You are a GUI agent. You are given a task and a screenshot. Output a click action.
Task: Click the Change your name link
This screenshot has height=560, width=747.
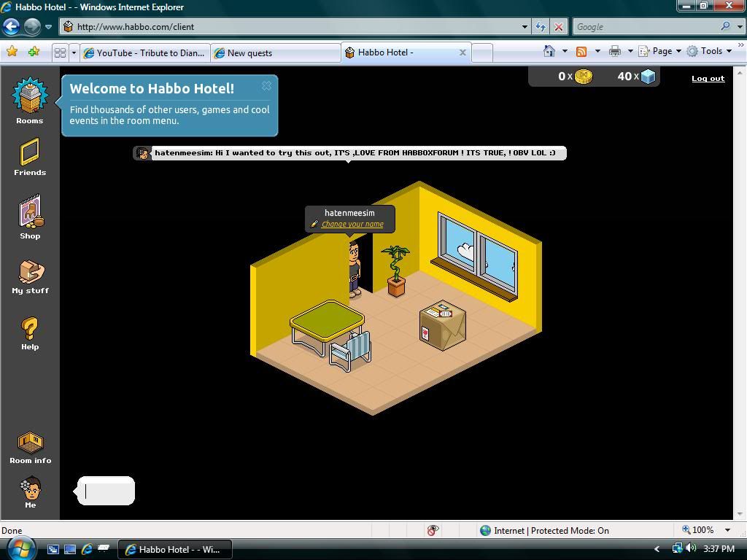pyautogui.click(x=352, y=225)
